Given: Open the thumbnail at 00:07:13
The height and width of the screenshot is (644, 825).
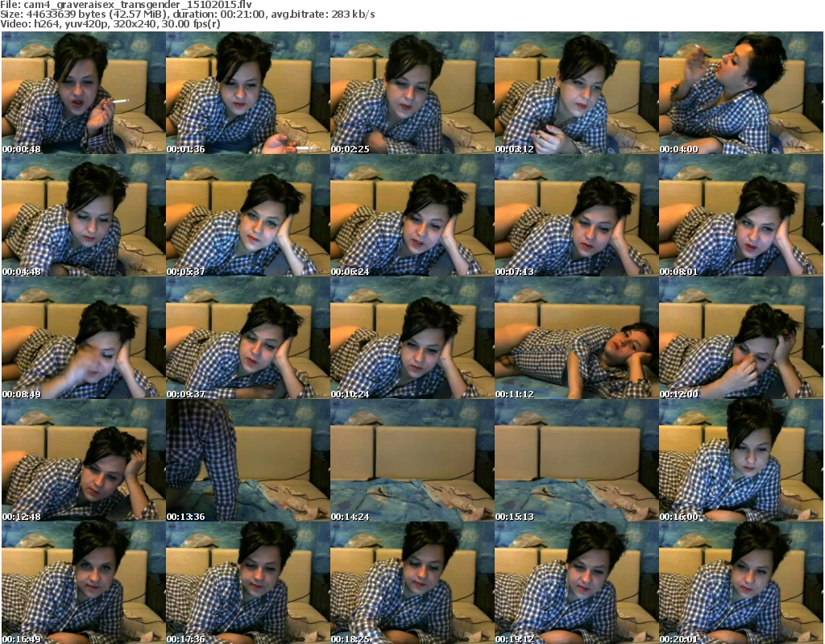Looking at the screenshot, I should [576, 215].
